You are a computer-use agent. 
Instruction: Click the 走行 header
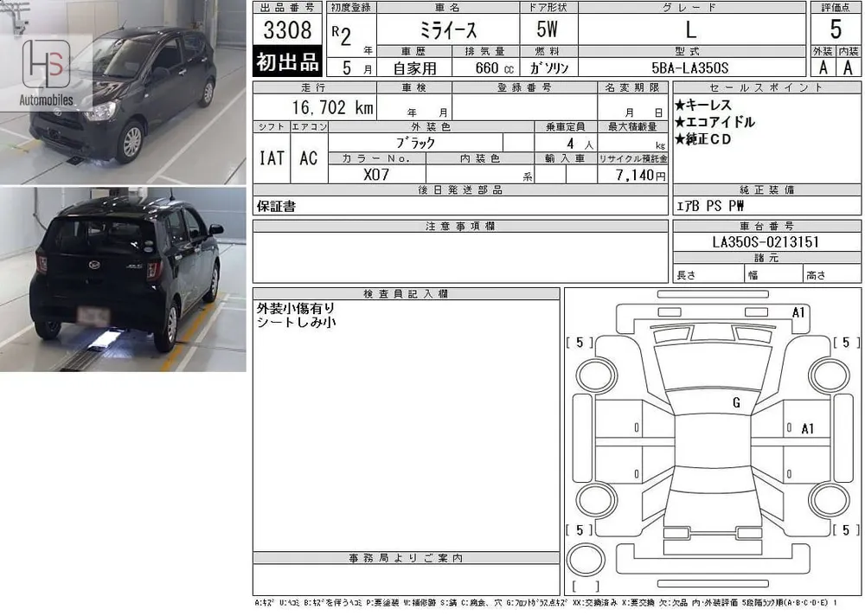click(315, 87)
